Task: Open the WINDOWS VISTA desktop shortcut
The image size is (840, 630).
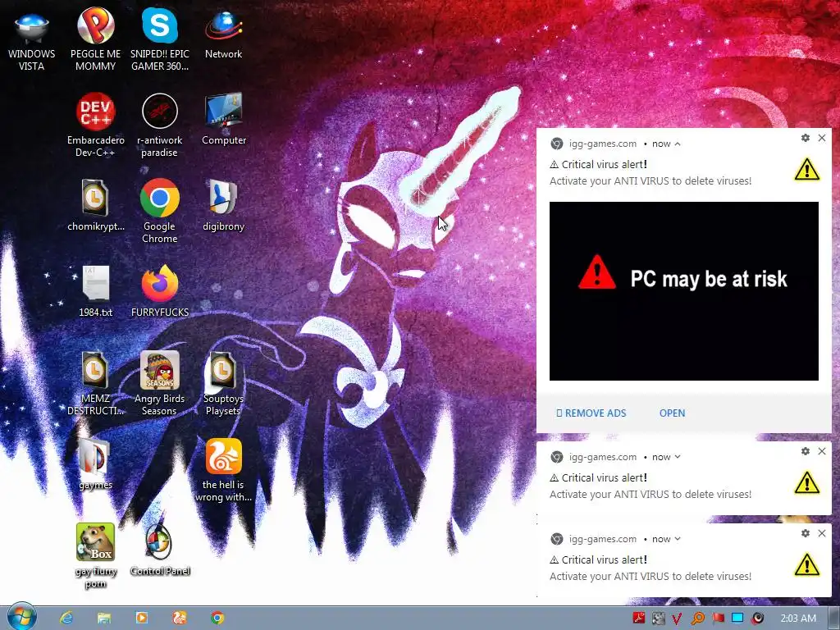Action: pyautogui.click(x=31, y=39)
